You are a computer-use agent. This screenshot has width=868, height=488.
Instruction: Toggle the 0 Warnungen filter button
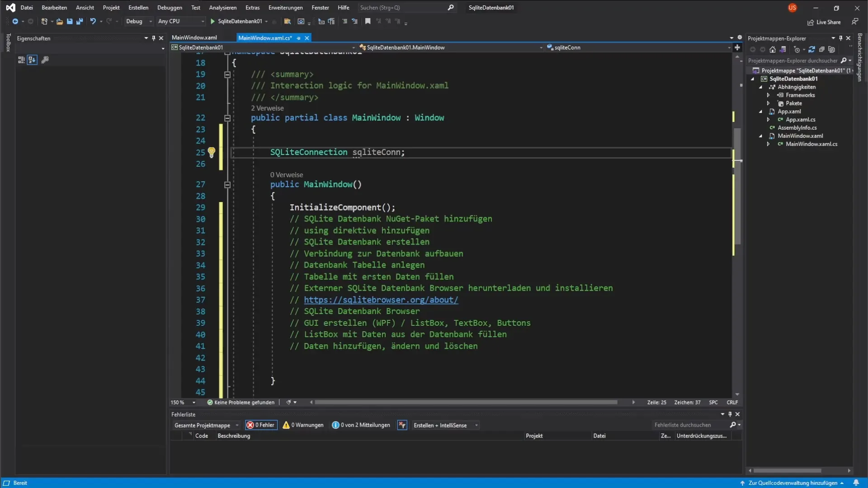[303, 425]
